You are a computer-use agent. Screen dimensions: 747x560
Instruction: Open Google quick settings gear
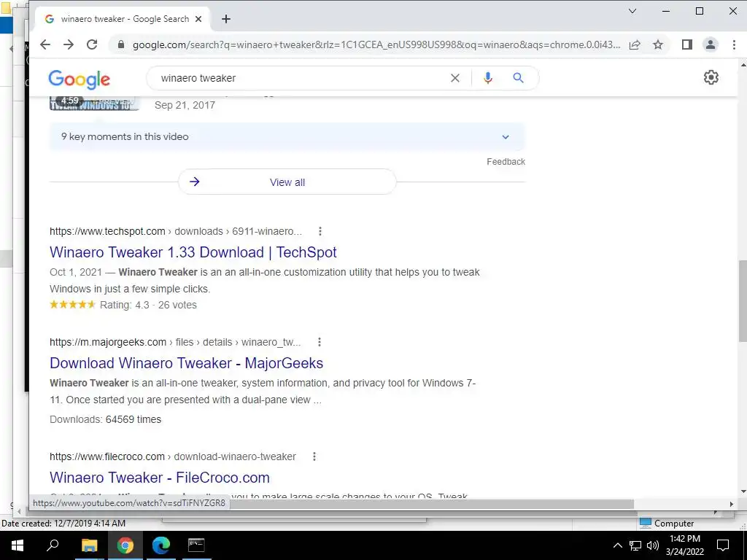point(711,77)
